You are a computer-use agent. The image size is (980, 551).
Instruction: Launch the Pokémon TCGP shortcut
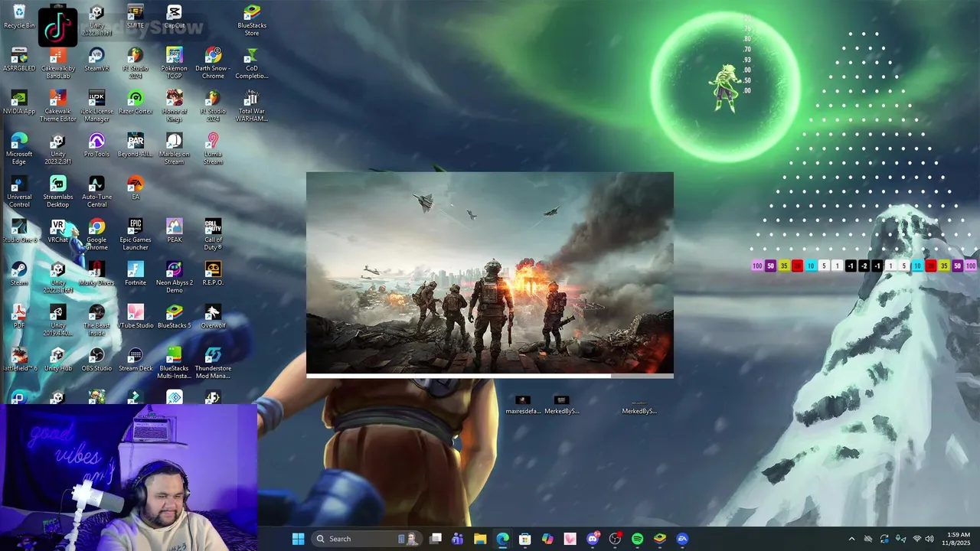(x=175, y=64)
